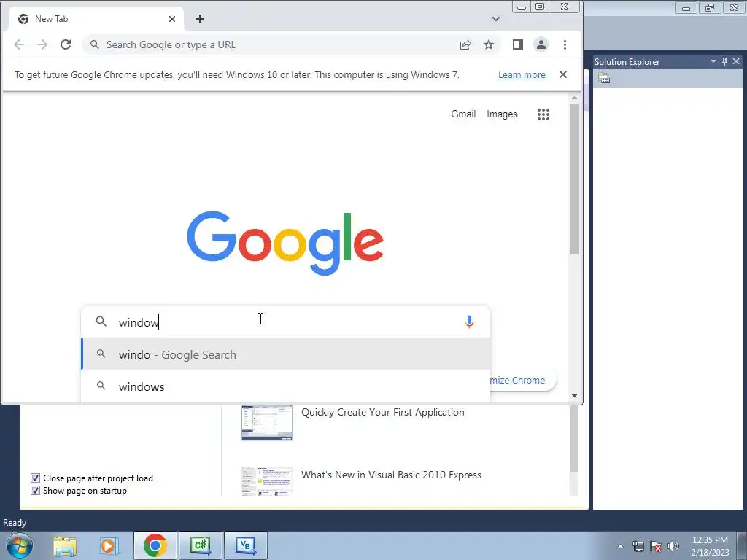Click the network tray icon
The image size is (747, 560).
[638, 546]
